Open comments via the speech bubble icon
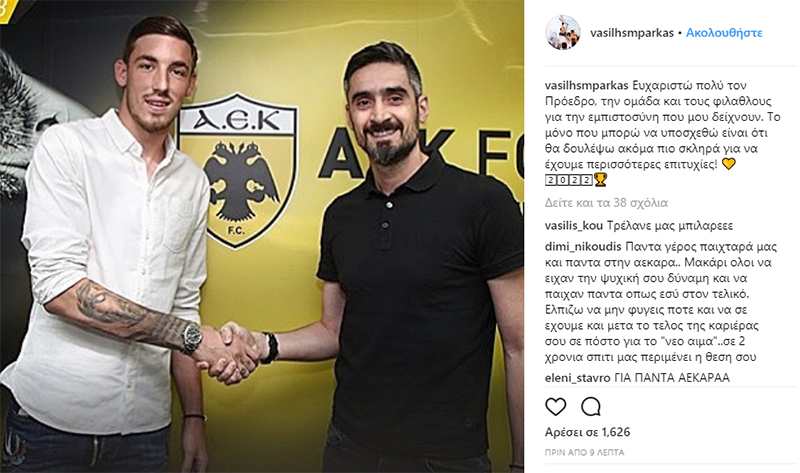Screen dimensions: 800x473 coord(591,407)
